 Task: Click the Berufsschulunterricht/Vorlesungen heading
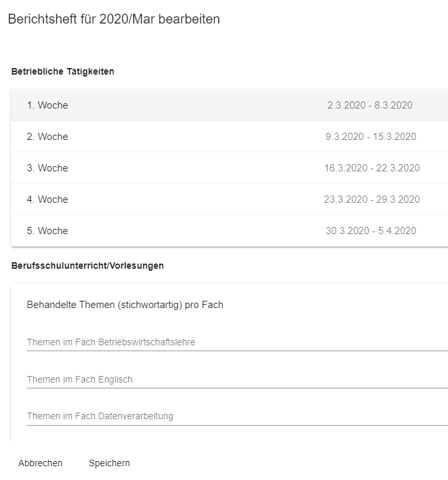[88, 266]
